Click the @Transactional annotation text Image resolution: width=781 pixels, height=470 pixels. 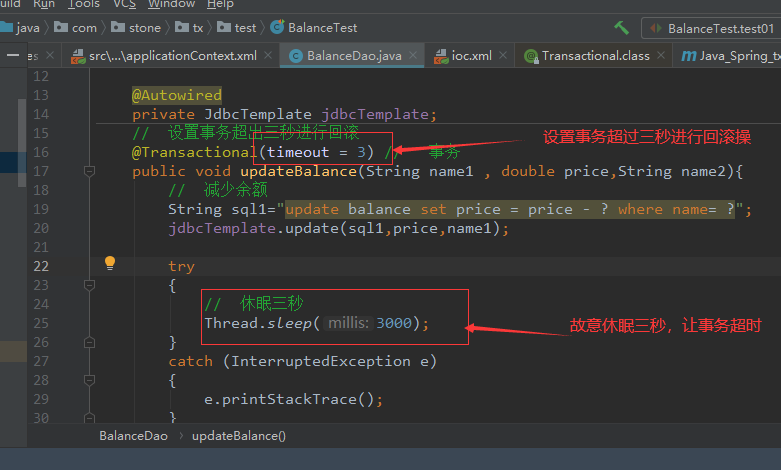195,152
